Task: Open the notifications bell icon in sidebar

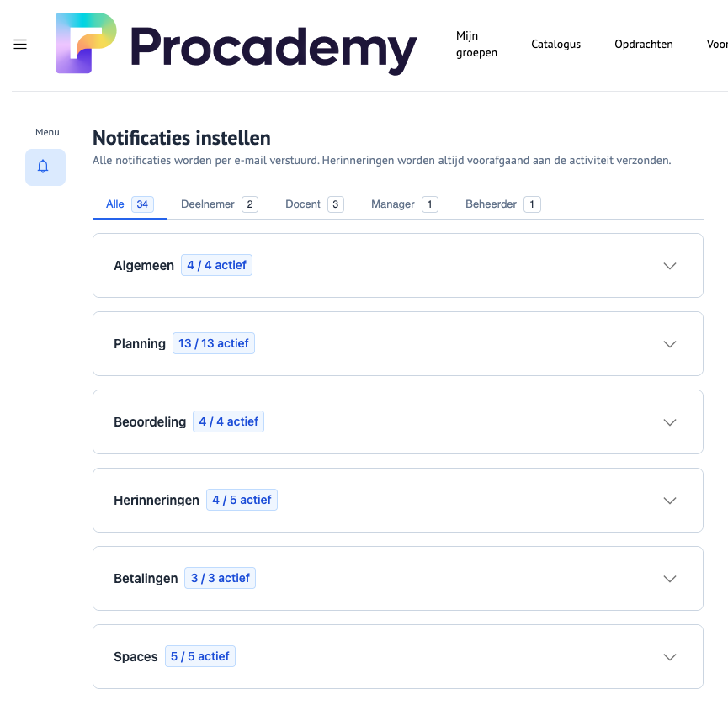Action: [45, 167]
